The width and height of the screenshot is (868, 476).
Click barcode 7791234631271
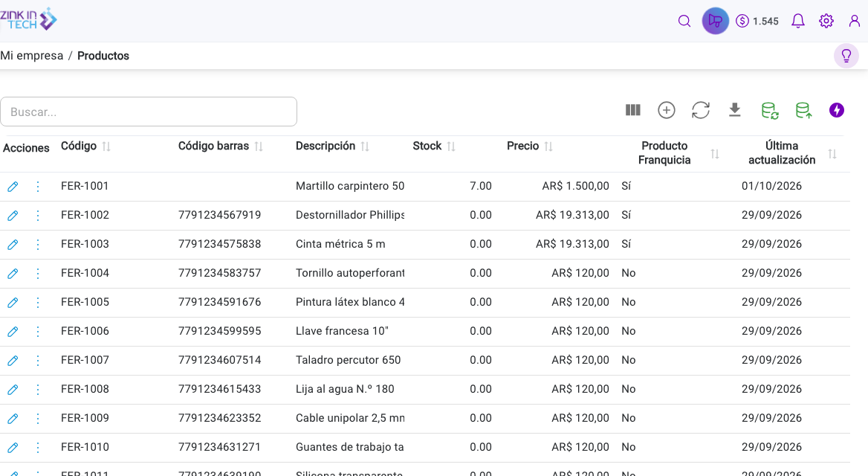point(219,447)
